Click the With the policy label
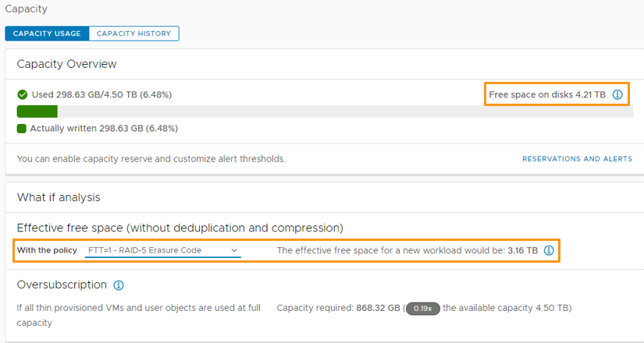Image resolution: width=644 pixels, height=343 pixels. pos(48,250)
